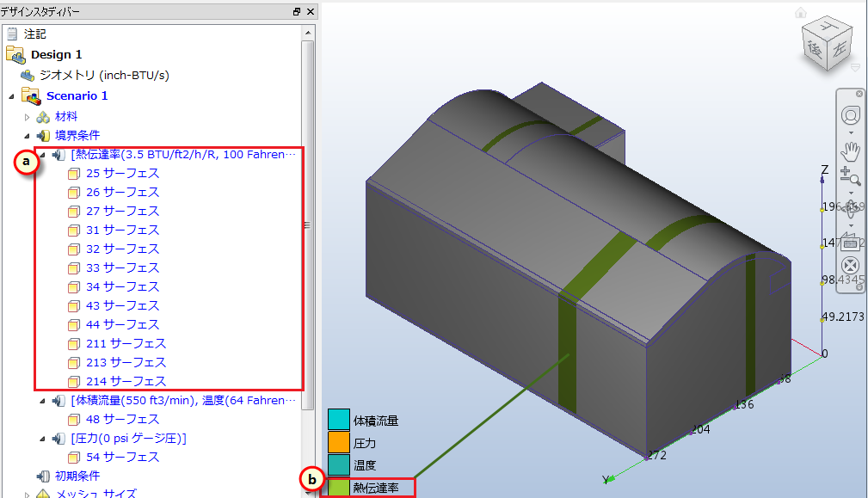868x498 pixels.
Task: Expand the 材料 node
Action: click(27, 117)
